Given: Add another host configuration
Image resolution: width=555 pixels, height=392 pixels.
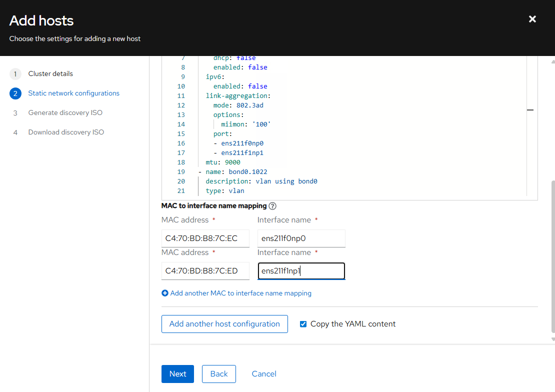Looking at the screenshot, I should tap(224, 324).
